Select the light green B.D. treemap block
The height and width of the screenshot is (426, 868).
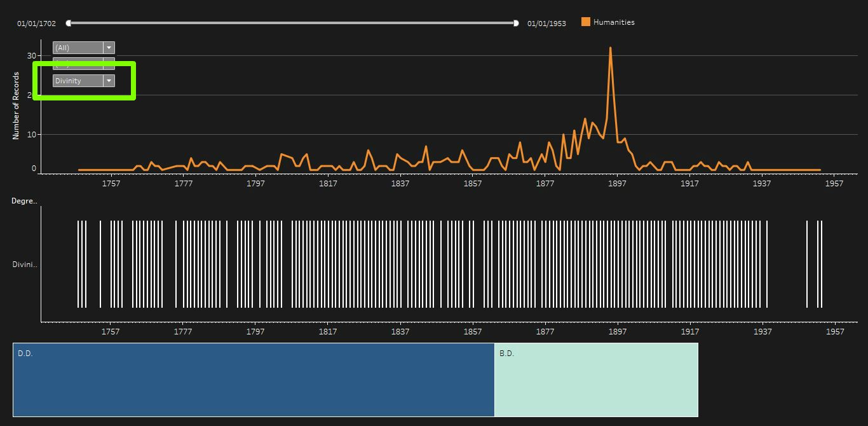[x=596, y=380]
